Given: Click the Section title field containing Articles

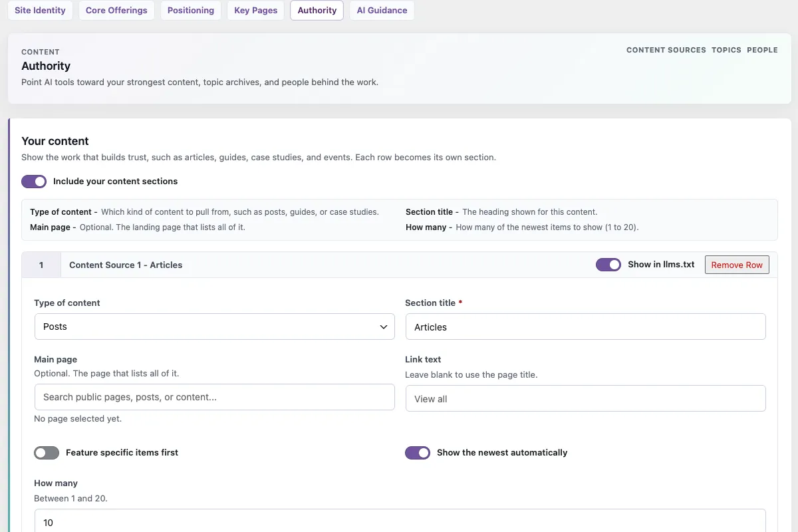Looking at the screenshot, I should point(586,327).
